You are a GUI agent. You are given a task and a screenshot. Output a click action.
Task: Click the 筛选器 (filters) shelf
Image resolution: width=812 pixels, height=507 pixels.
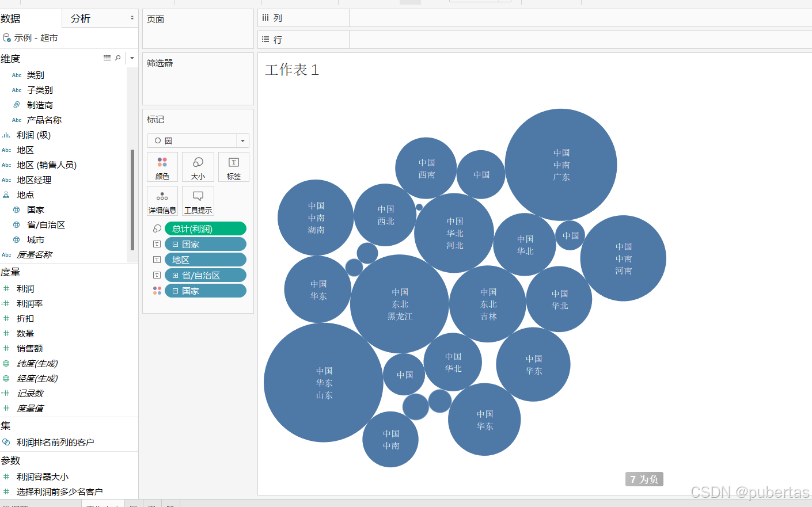pos(198,79)
